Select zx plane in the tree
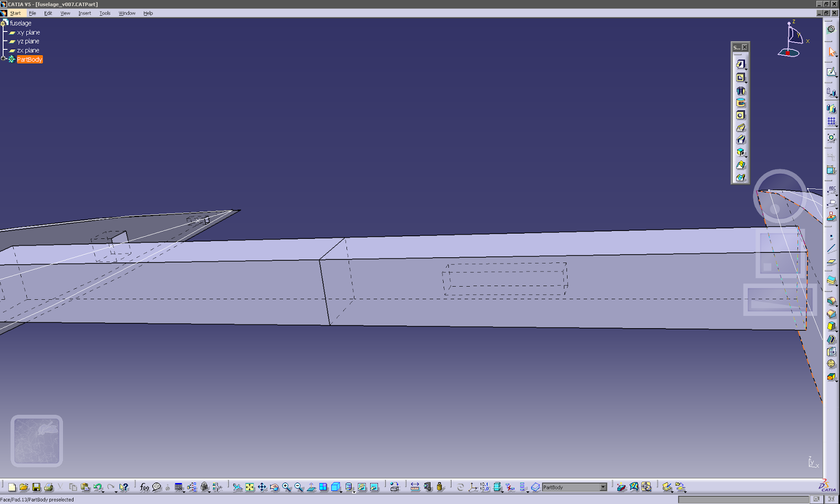This screenshot has height=504, width=840. point(28,50)
